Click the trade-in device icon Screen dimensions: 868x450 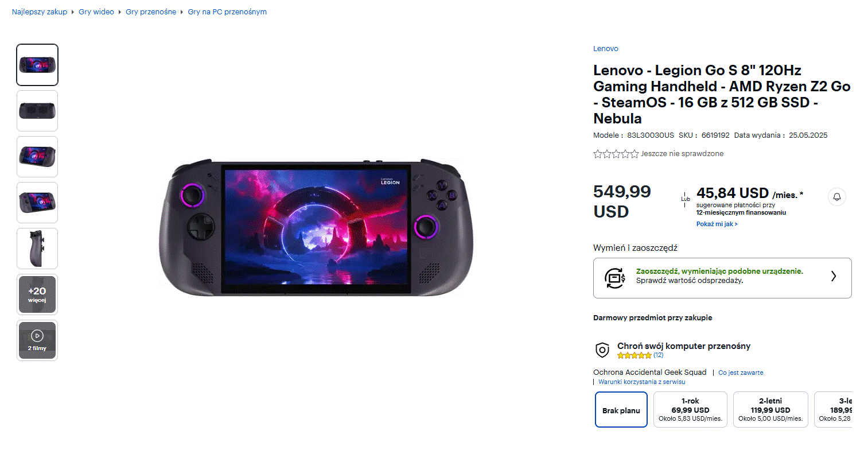pos(614,278)
